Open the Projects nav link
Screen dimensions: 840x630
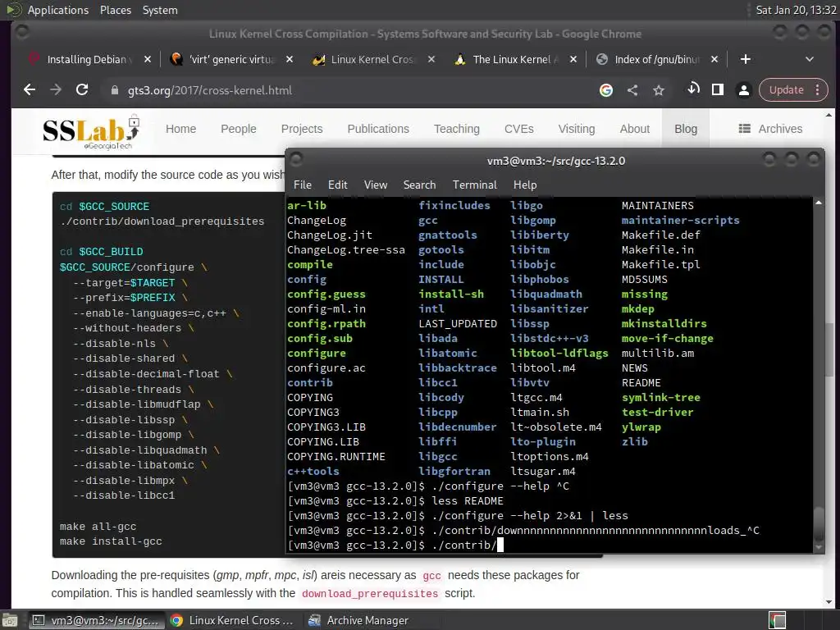[302, 129]
